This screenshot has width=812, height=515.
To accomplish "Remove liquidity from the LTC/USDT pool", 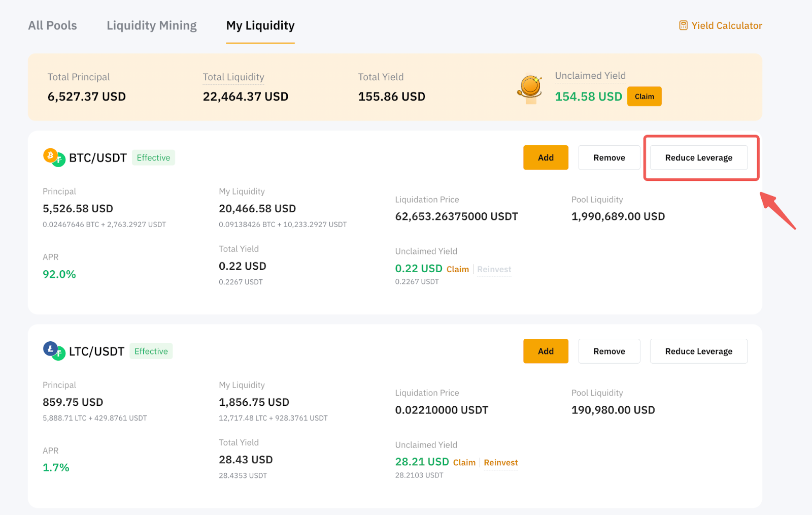I will pyautogui.click(x=609, y=351).
